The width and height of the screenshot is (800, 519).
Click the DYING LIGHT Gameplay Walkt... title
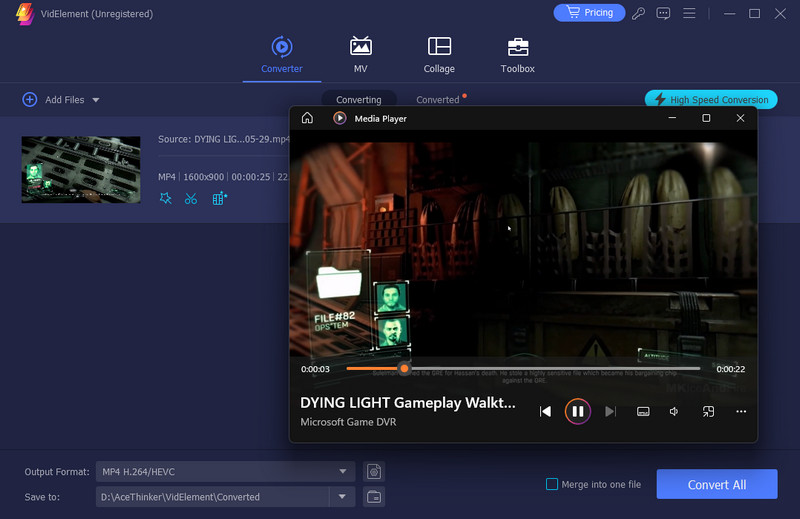tap(408, 403)
